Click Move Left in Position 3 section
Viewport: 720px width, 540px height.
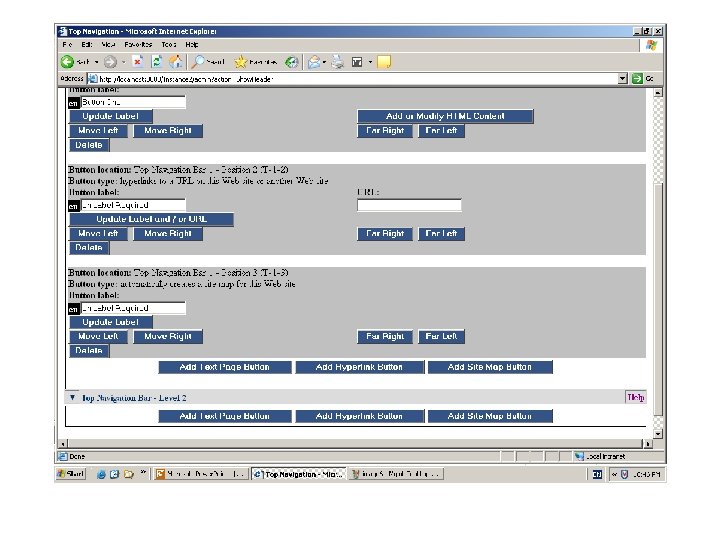click(98, 337)
